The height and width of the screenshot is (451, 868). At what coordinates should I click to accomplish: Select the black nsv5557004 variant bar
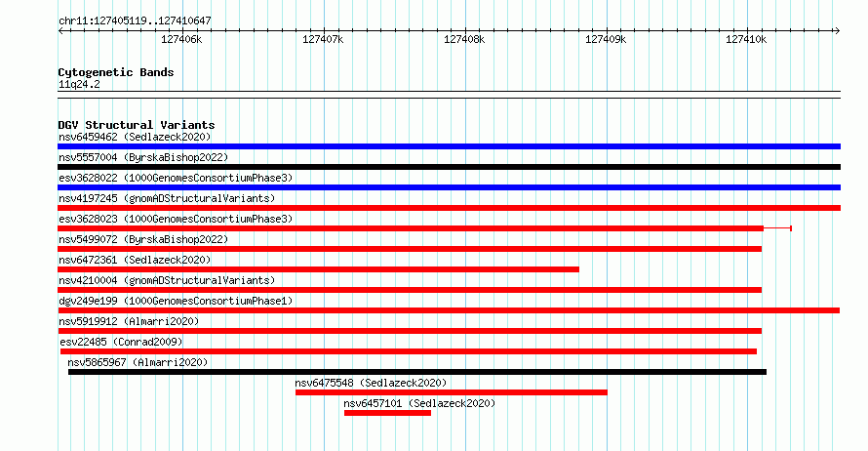tap(449, 167)
